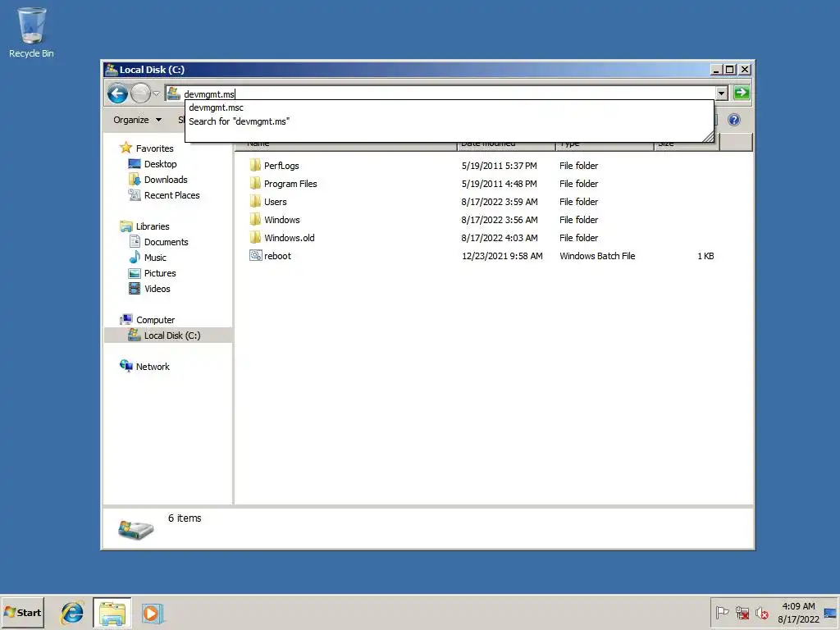
Task: Click the Libraries icon in sidebar
Action: tap(126, 226)
